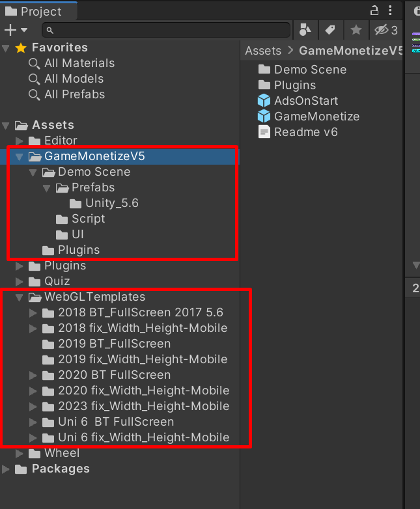This screenshot has height=509, width=420.
Task: Expand the Assets-level Plugins folder arrow
Action: pyautogui.click(x=20, y=266)
